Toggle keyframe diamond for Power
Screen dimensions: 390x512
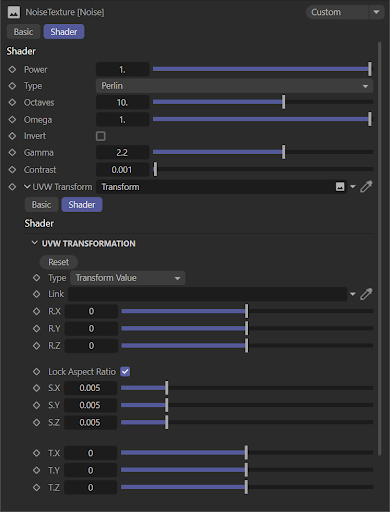[12, 69]
